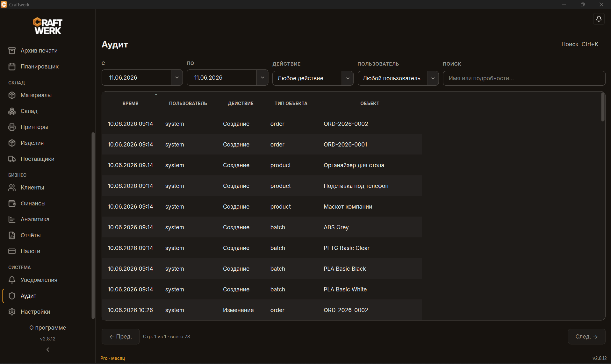The image size is (611, 364).
Task: Click the Clients people icon
Action: [12, 188]
